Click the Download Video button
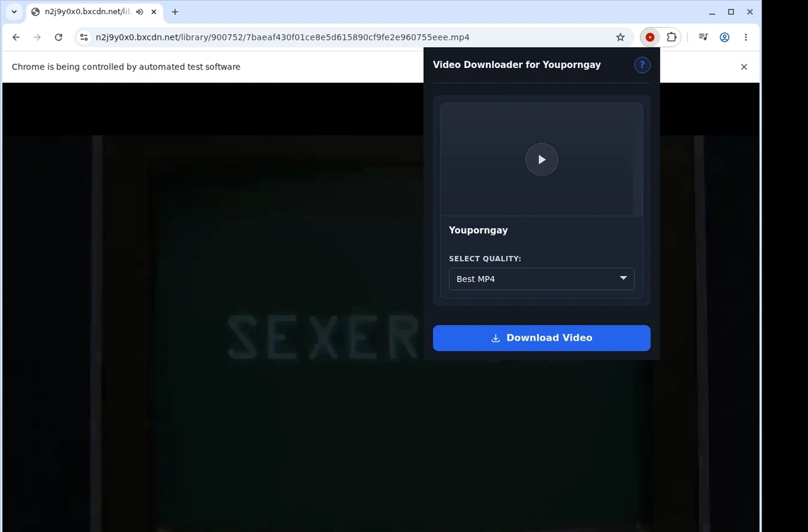 541,338
